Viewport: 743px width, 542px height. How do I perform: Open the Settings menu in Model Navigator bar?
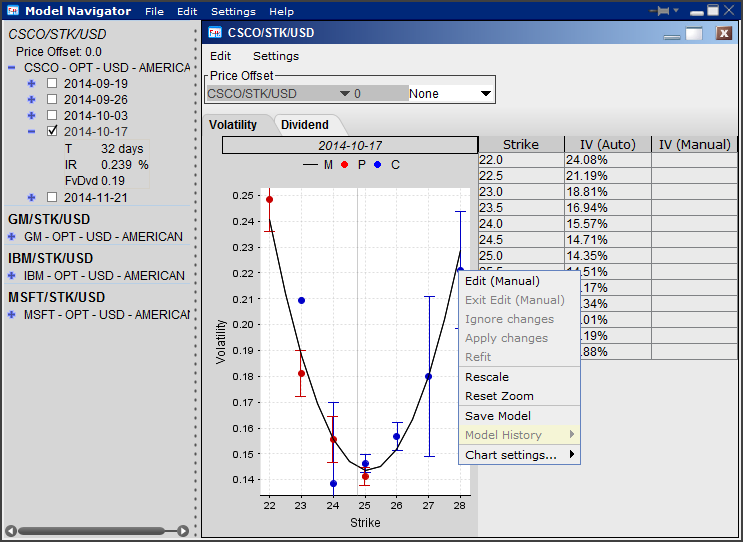(233, 11)
